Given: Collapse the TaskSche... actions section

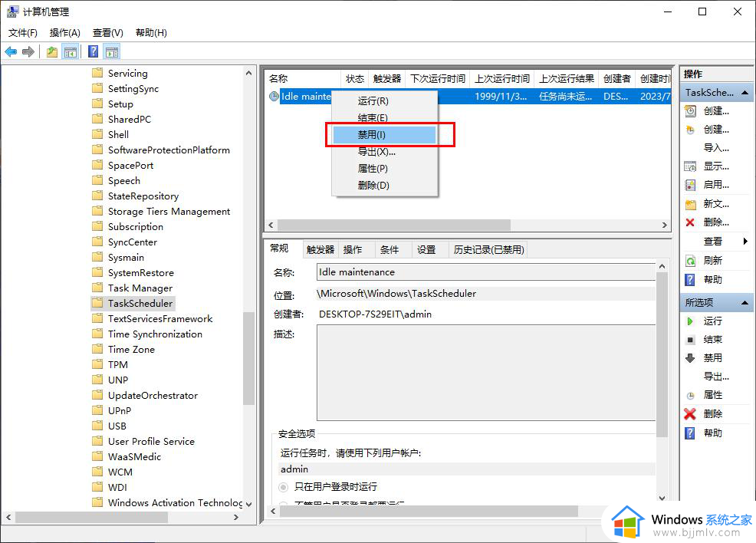Looking at the screenshot, I should (745, 93).
